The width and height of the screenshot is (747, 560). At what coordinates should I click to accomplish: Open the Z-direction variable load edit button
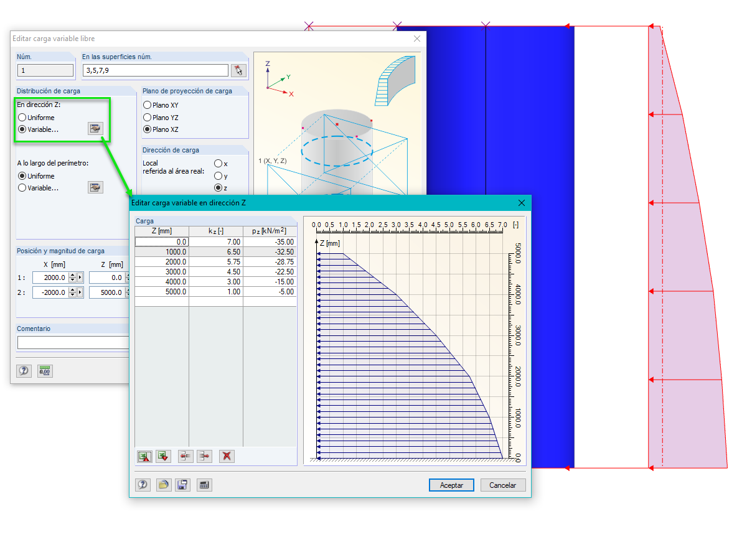[95, 129]
